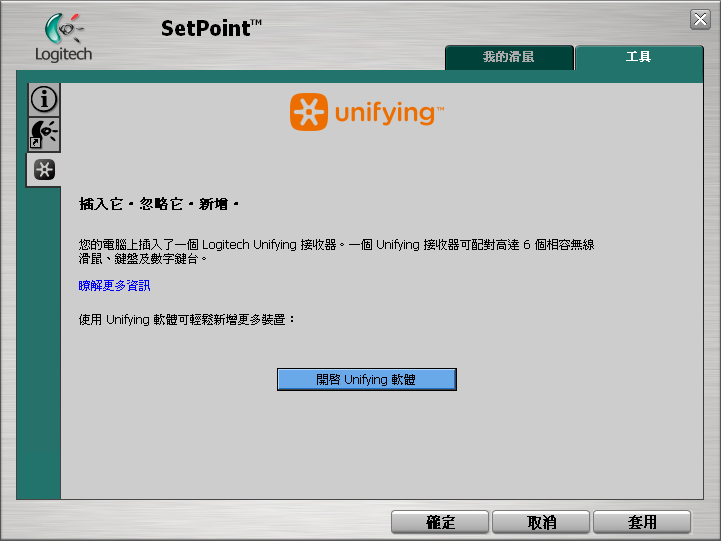721x541 pixels.
Task: Click the heading 插入它・忽略它・新增
Action: (x=159, y=204)
